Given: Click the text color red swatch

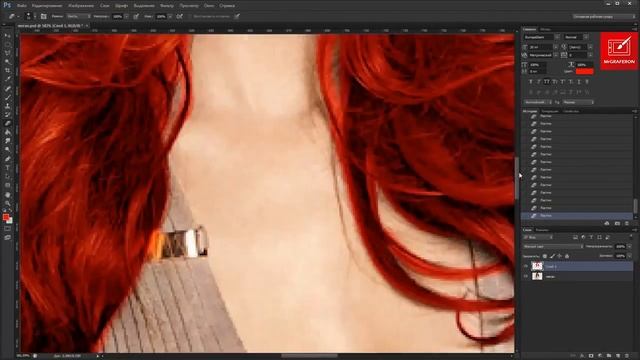Looking at the screenshot, I should 584,71.
